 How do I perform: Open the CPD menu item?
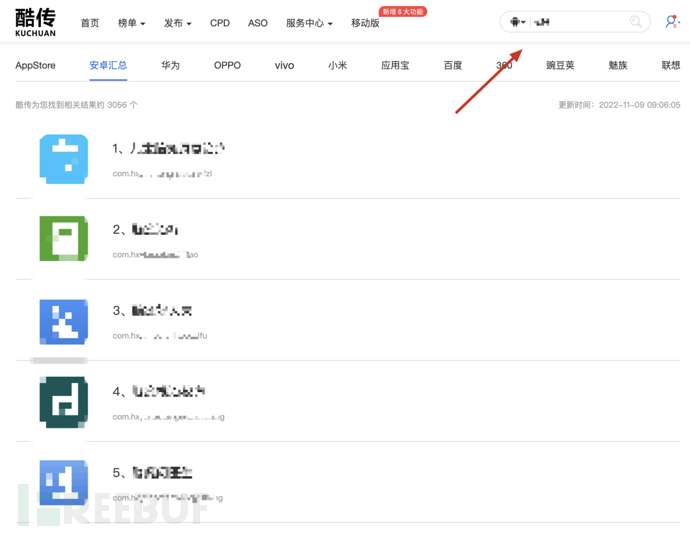[x=220, y=23]
